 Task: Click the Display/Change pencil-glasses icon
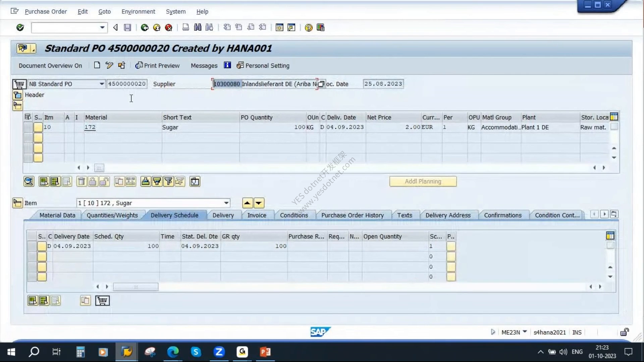pyautogui.click(x=109, y=65)
